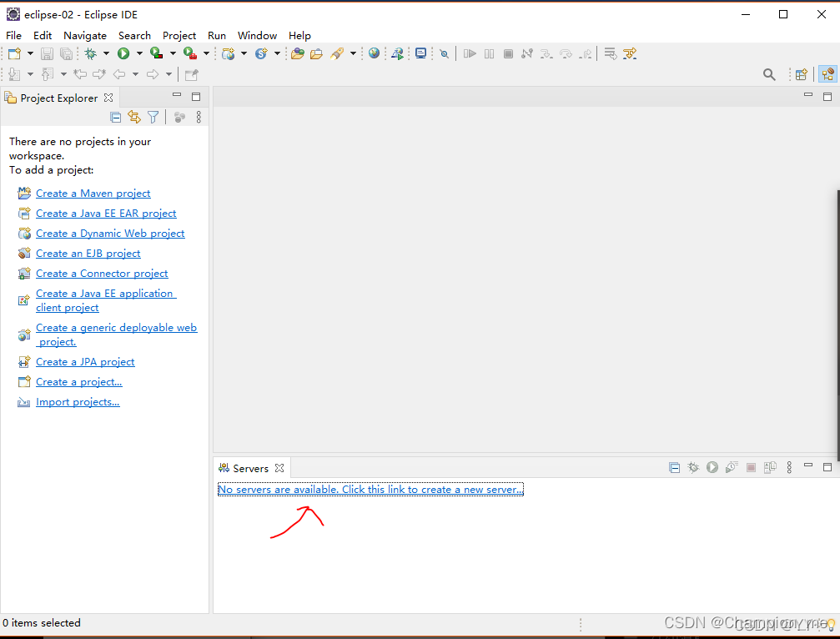This screenshot has height=639, width=840.
Task: Click the Step Into icon
Action: tap(546, 53)
